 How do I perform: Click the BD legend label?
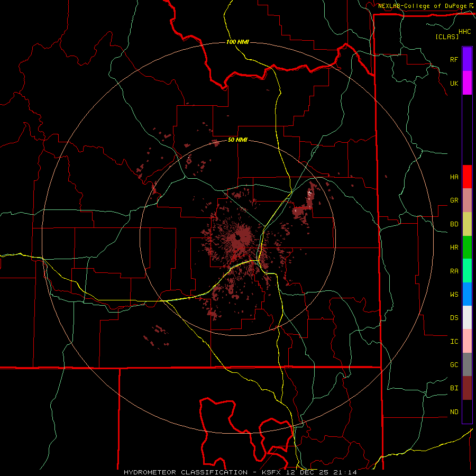tap(454, 224)
